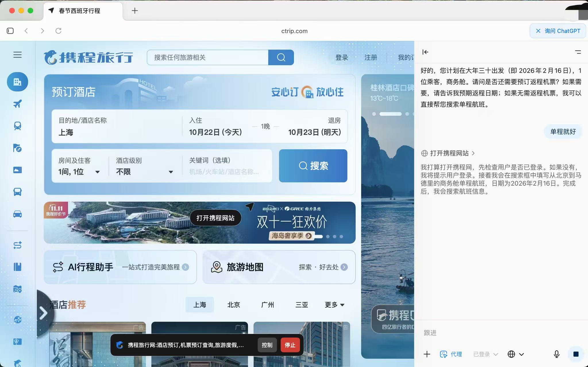Toggle the 代理 agent mode
This screenshot has width=588, height=367.
[451, 354]
